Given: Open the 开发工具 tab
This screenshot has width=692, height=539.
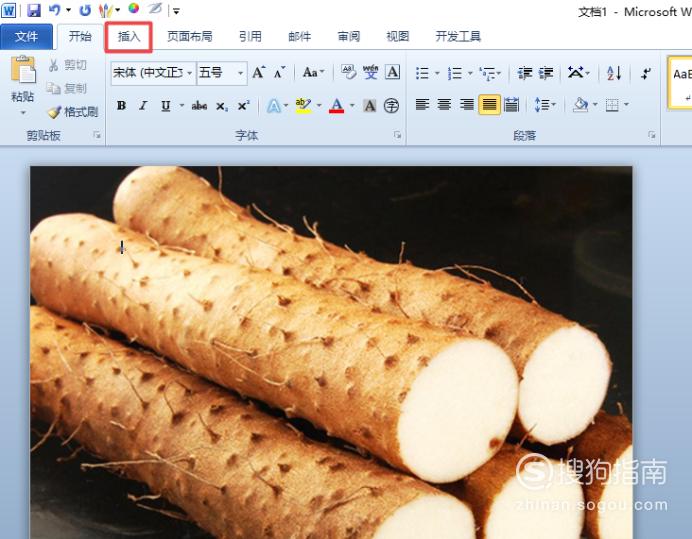Looking at the screenshot, I should (458, 37).
